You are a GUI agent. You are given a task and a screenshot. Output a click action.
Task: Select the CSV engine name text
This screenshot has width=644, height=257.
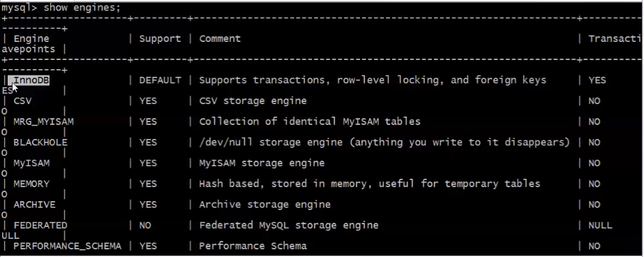pos(22,101)
